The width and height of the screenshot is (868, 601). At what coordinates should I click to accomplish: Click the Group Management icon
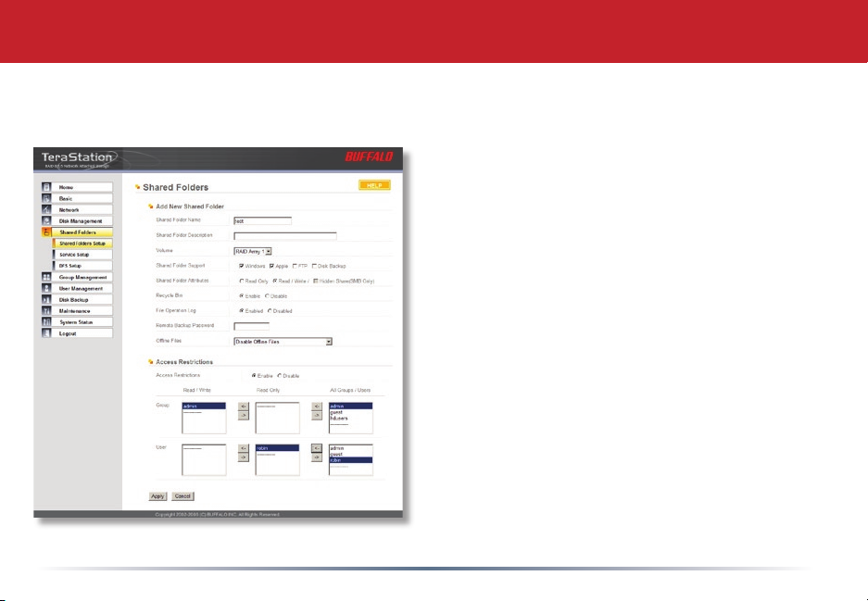(x=46, y=277)
